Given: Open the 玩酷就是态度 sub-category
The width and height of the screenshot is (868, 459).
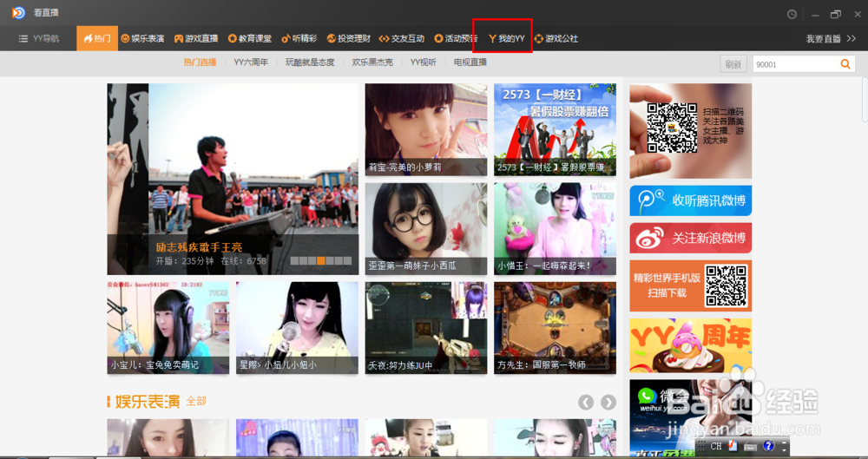Looking at the screenshot, I should coord(310,62).
